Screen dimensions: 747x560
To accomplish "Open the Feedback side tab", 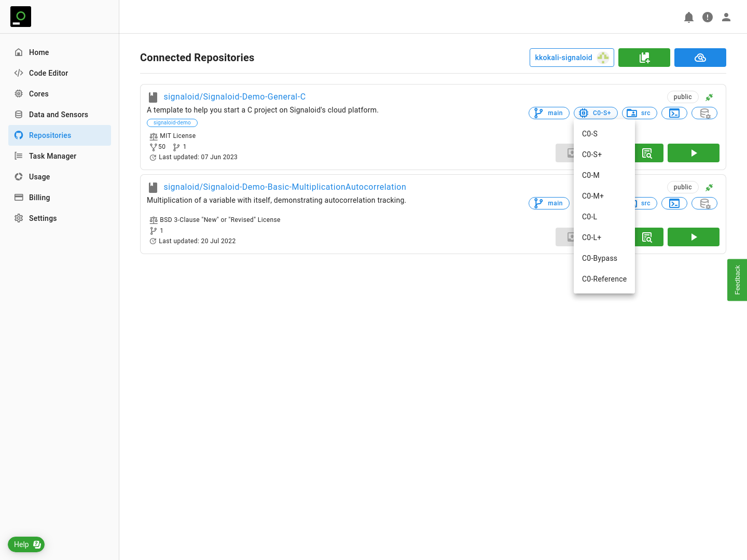I will pos(737,280).
